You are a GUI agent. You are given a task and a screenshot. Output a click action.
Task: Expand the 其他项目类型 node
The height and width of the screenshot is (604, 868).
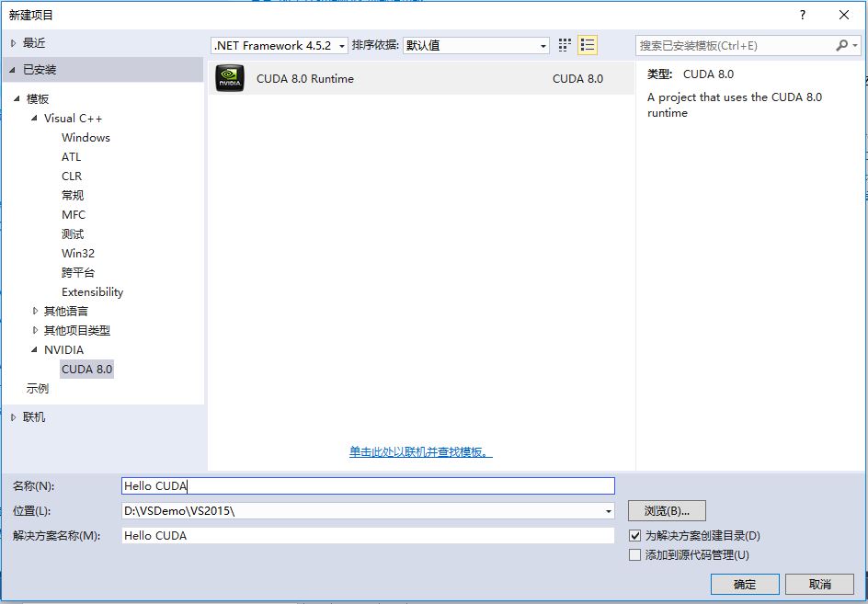[x=35, y=331]
